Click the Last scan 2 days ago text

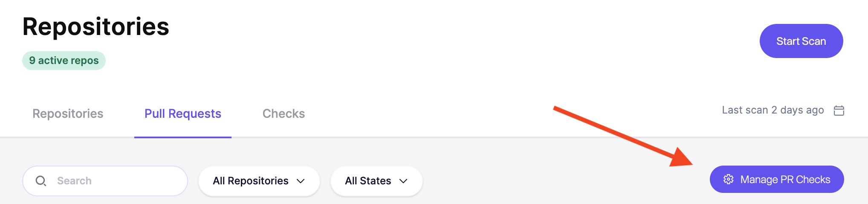pos(773,110)
